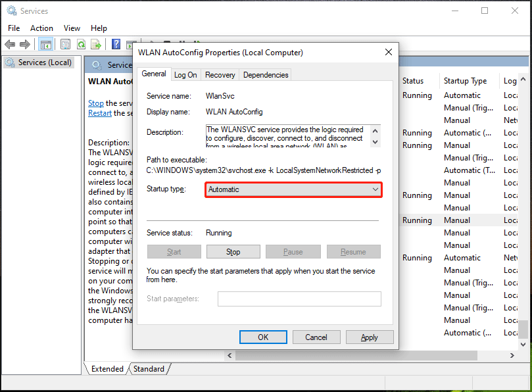Click inside the Start parameters field
This screenshot has width=532, height=392.
299,299
